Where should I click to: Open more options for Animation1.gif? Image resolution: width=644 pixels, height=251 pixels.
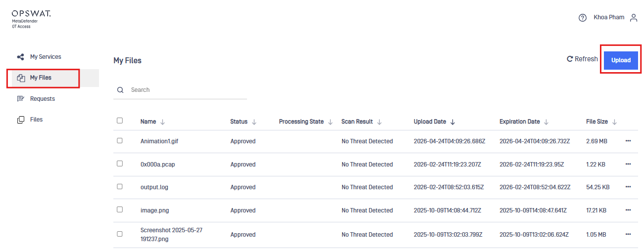628,141
